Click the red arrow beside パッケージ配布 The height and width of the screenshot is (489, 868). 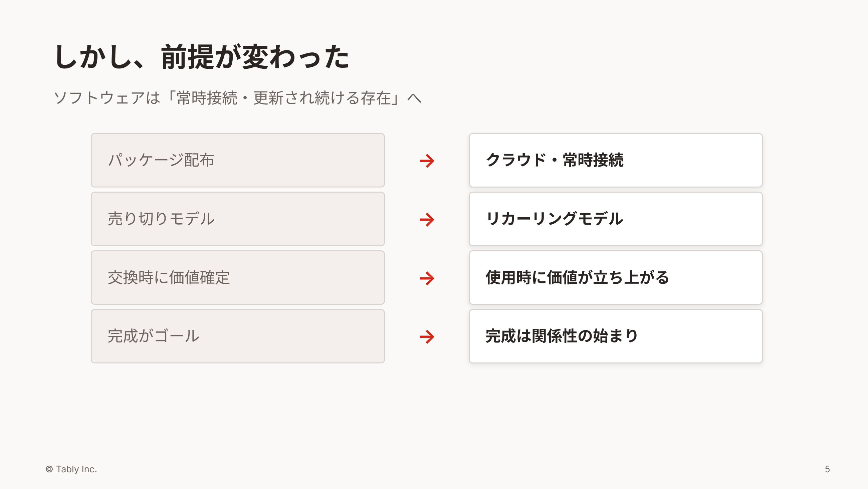click(x=427, y=161)
